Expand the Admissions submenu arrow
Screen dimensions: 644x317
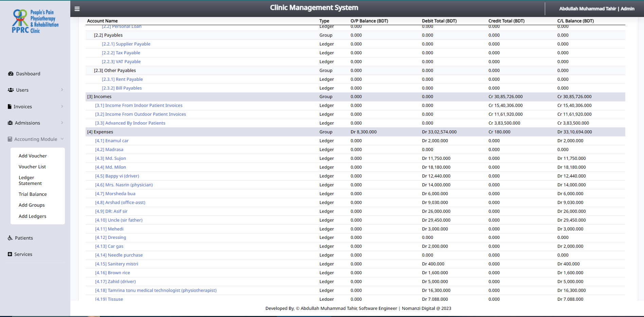pyautogui.click(x=62, y=123)
